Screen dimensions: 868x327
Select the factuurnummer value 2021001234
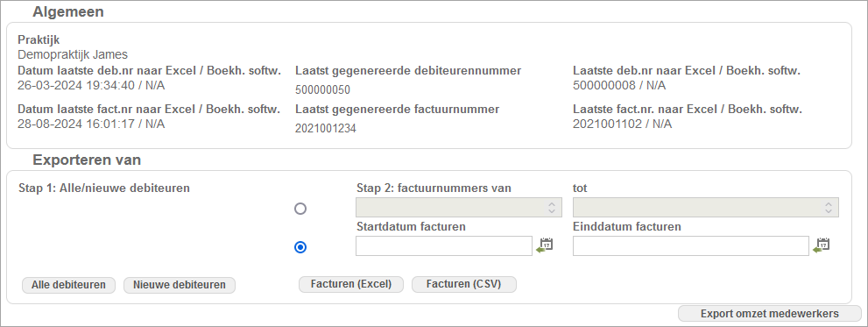coord(326,129)
